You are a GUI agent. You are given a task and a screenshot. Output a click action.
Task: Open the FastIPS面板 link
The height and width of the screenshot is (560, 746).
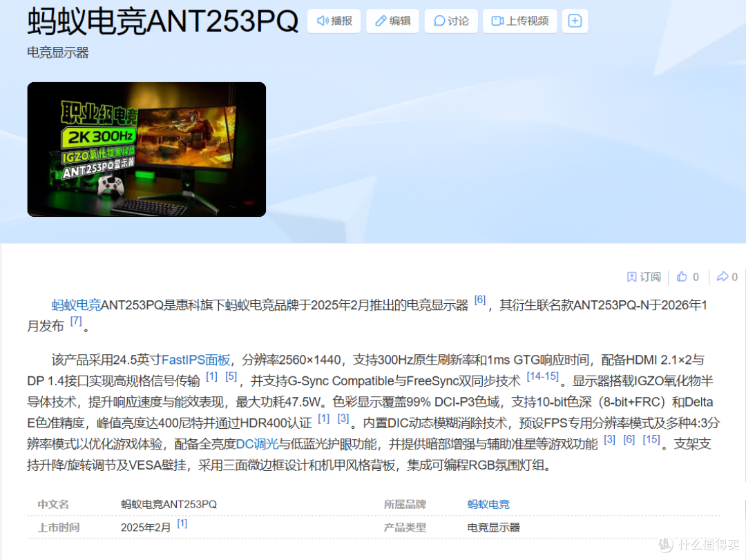(196, 360)
